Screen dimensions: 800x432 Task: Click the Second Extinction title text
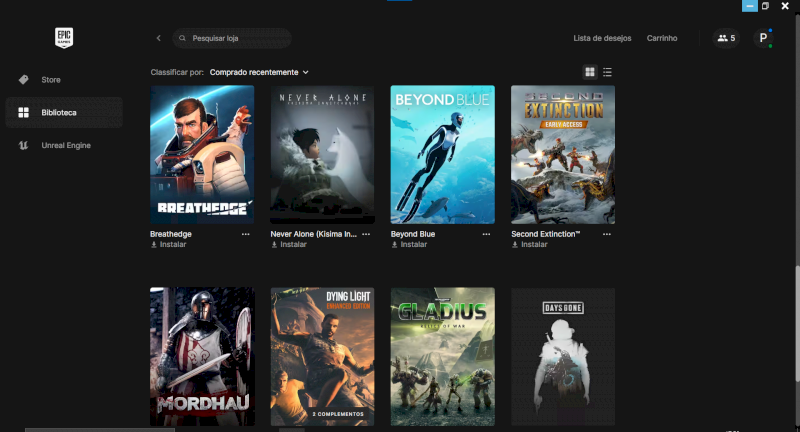click(545, 234)
